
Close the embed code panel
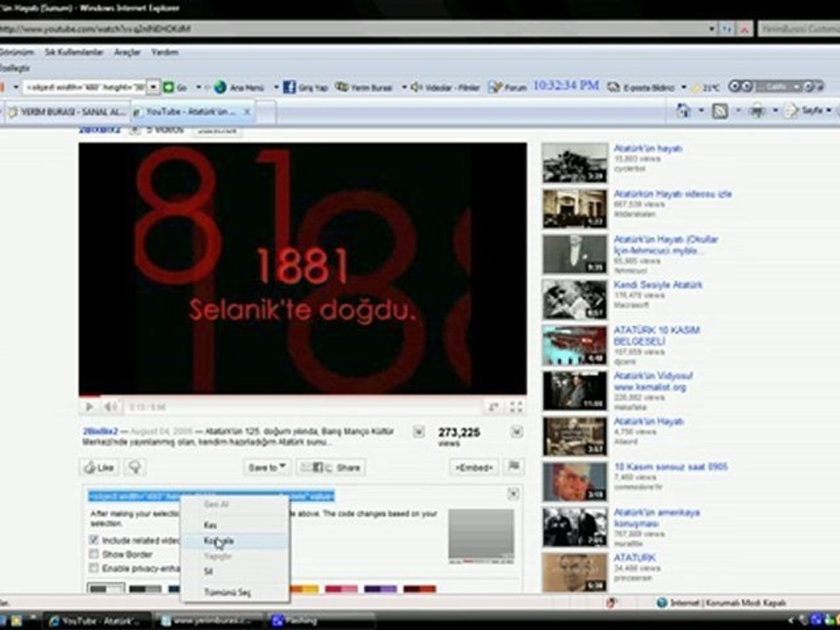513,493
